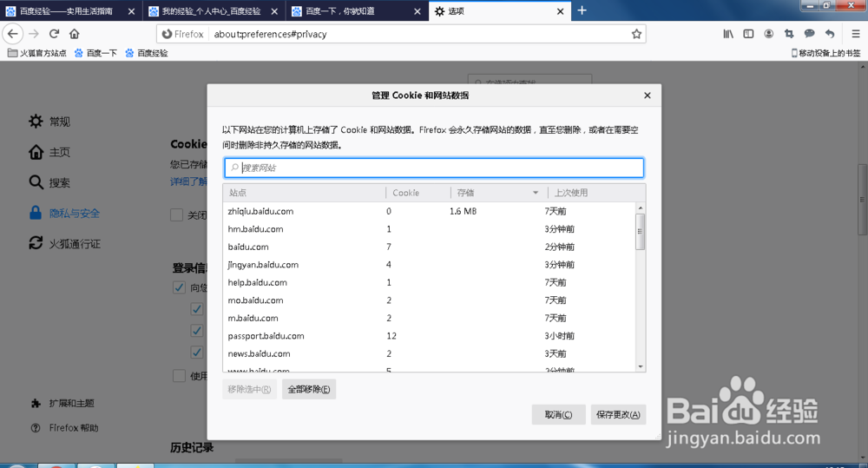Toggle the 向您 login info checkbox

point(179,287)
